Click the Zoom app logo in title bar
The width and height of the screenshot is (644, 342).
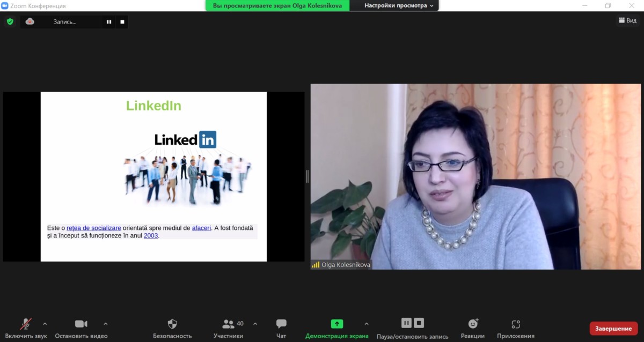click(5, 6)
